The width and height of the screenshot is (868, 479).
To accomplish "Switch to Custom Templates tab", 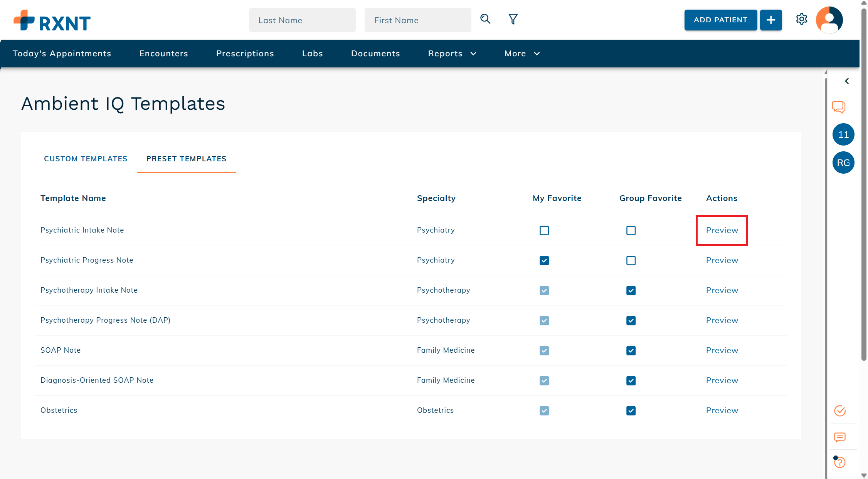I will click(x=86, y=159).
